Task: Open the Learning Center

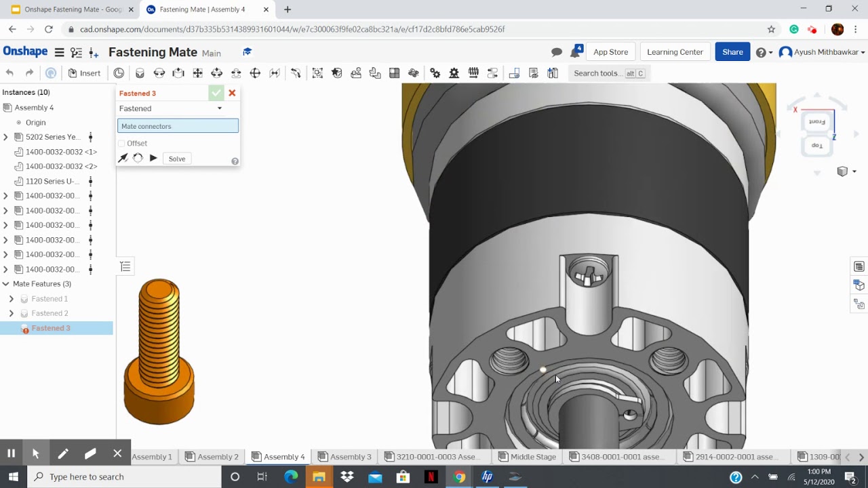Action: 675,52
